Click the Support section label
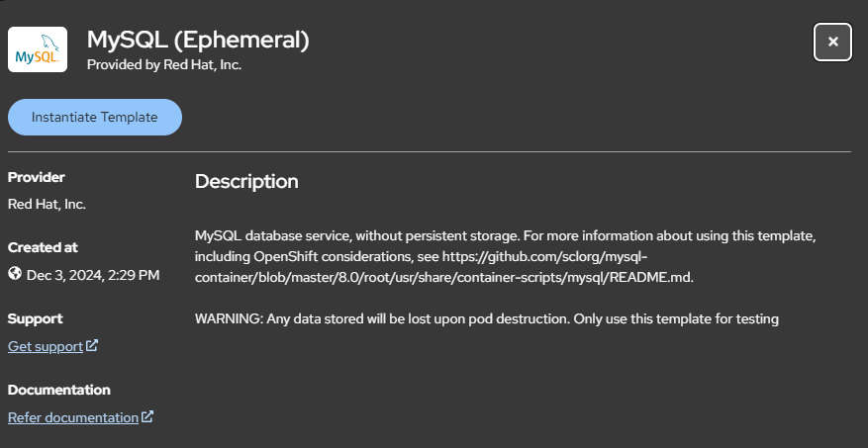Screen dimensions: 868x448 click(x=36, y=318)
